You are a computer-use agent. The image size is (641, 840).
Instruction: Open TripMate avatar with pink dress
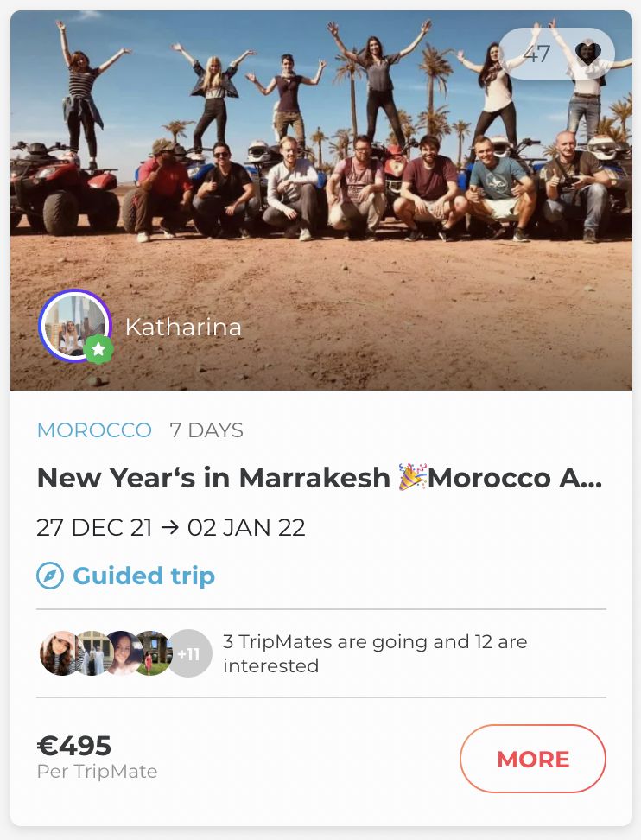pos(153,653)
